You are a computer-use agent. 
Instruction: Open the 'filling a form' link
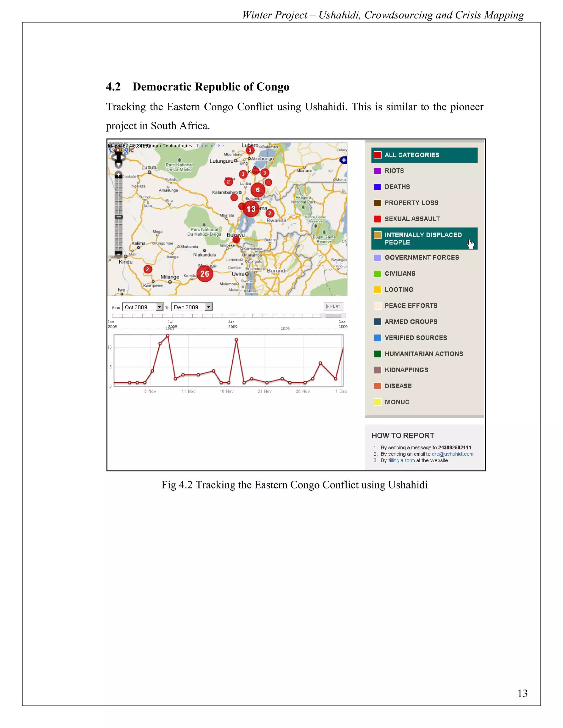401,460
